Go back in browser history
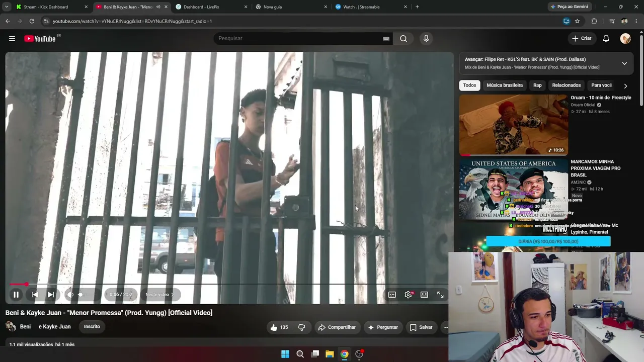Image resolution: width=644 pixels, height=362 pixels. [x=8, y=21]
